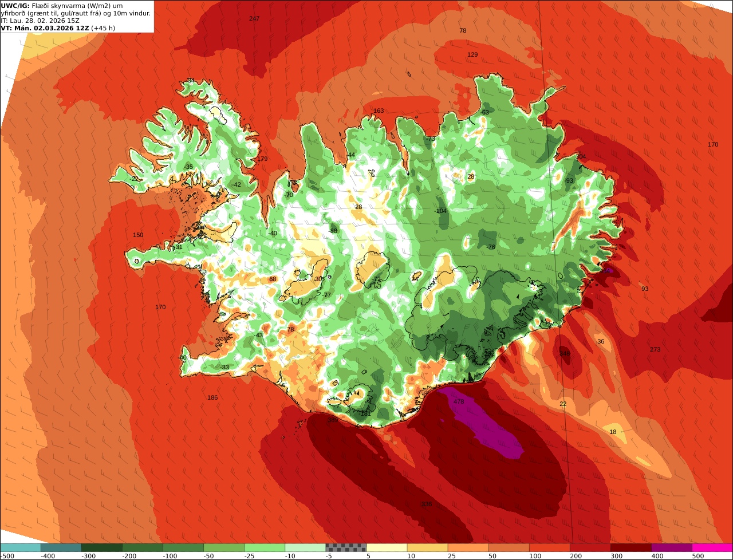Click the map value -77
Viewport: 733px width, 560px height.
click(327, 295)
